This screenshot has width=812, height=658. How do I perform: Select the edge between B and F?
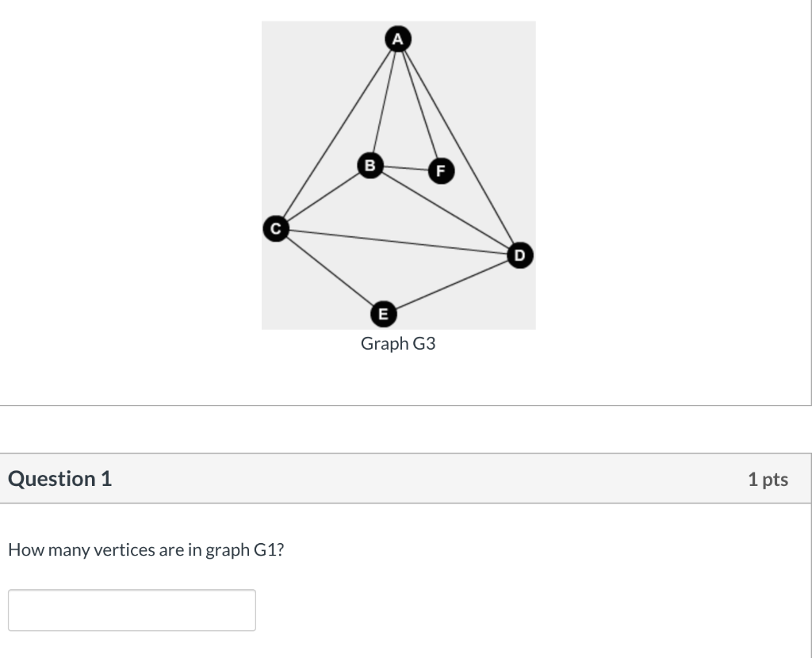click(x=404, y=168)
